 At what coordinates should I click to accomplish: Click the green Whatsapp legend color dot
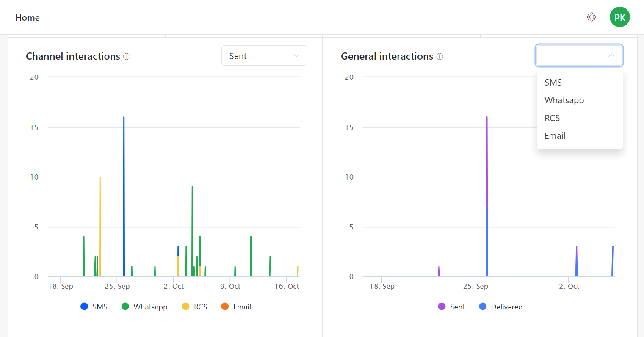click(125, 307)
